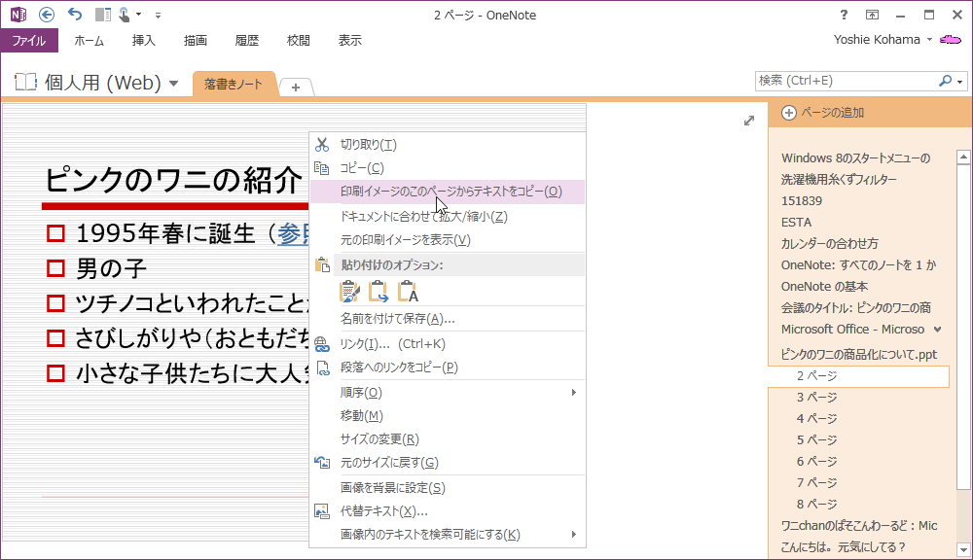Choose 切り取り(T) from context menu
973x560 pixels.
[447, 145]
